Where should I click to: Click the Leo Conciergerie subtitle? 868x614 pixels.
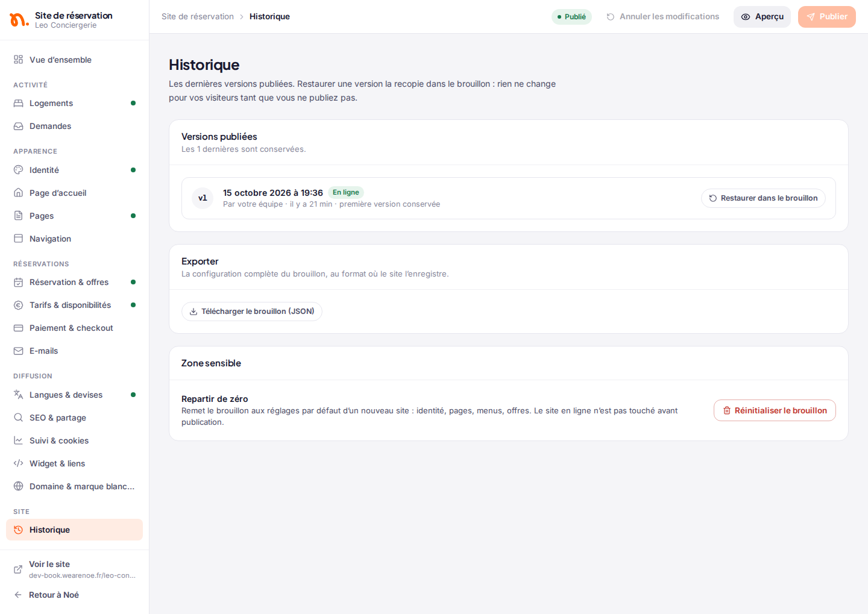coord(66,25)
